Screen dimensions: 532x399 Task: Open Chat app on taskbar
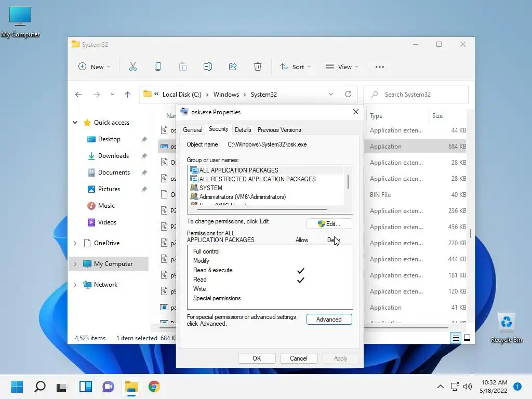(108, 387)
